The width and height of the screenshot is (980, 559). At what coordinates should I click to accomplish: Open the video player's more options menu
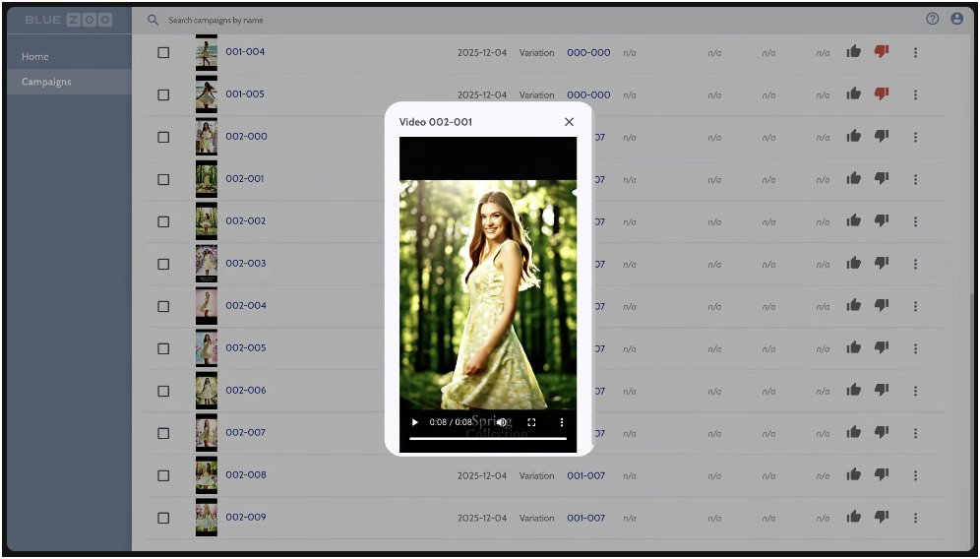[561, 422]
